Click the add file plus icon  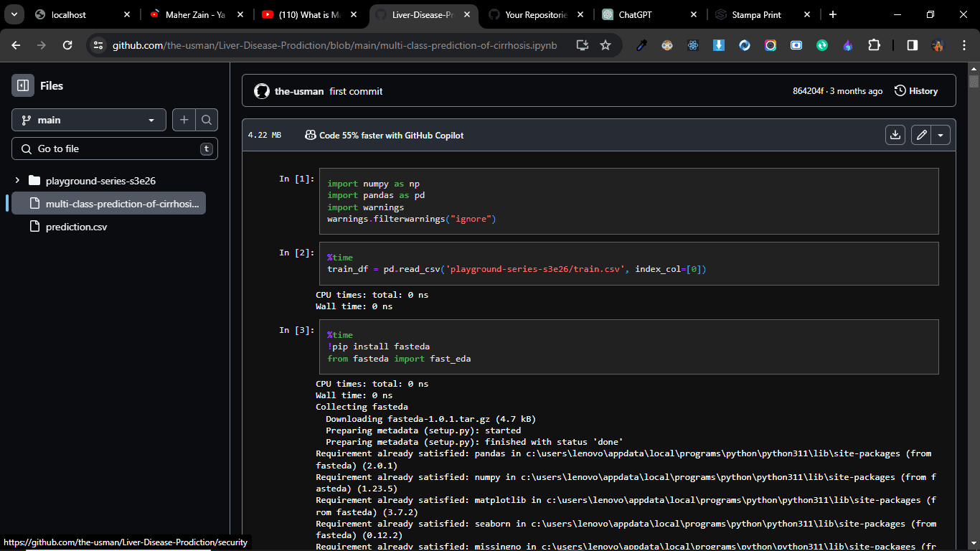tap(184, 120)
